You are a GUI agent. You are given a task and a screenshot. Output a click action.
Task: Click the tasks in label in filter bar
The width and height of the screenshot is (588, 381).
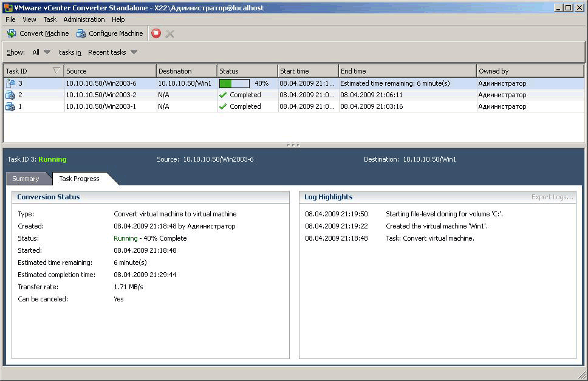pyautogui.click(x=70, y=52)
